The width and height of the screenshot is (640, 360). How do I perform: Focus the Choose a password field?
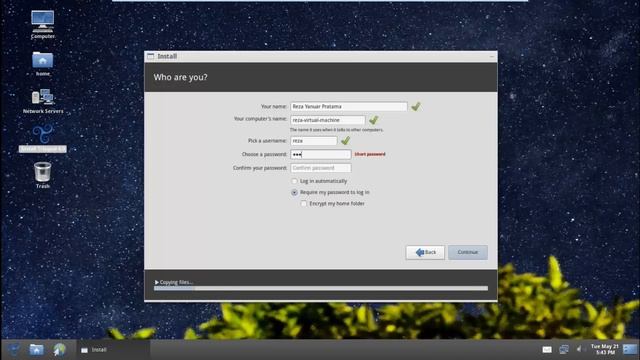320,154
